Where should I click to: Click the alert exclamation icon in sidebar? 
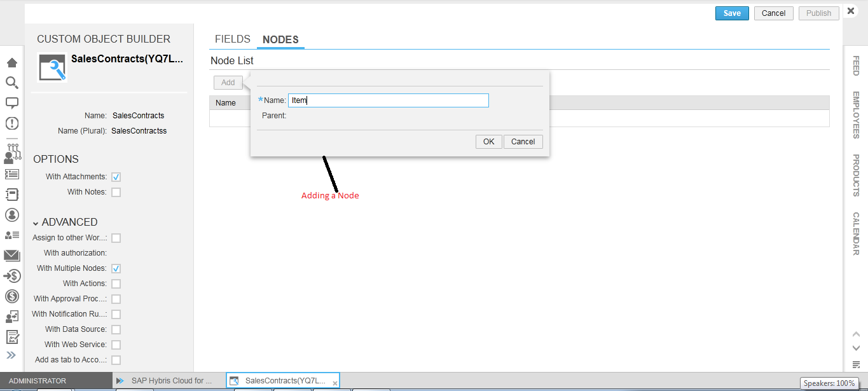[x=11, y=123]
